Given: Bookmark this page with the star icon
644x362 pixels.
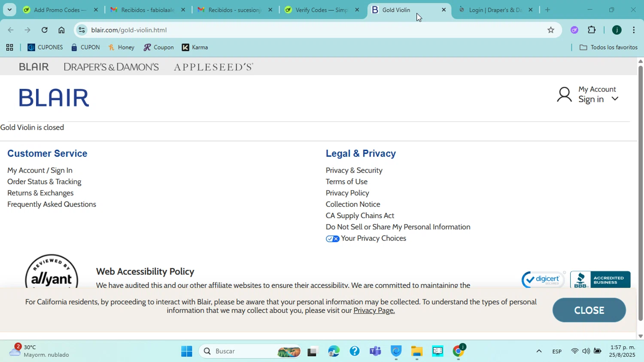Looking at the screenshot, I should pyautogui.click(x=551, y=30).
